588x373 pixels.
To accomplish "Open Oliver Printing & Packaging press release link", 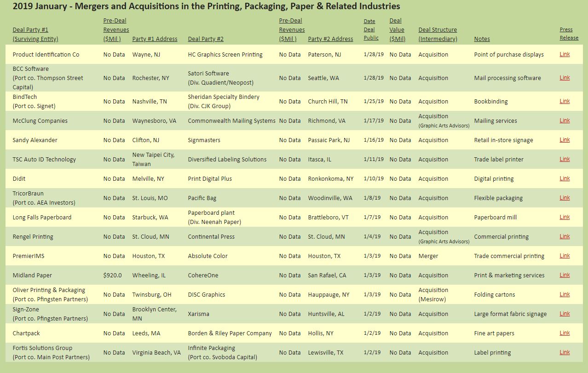I will [x=565, y=294].
